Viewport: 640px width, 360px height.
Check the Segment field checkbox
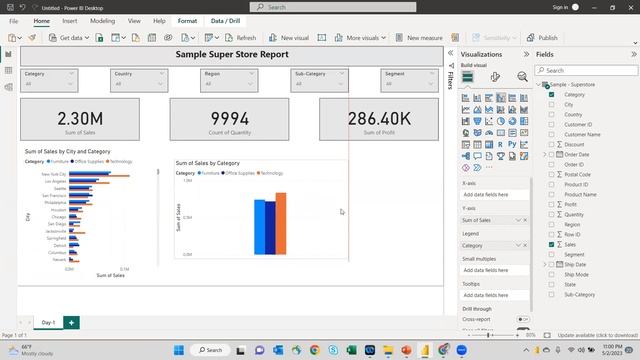point(551,254)
